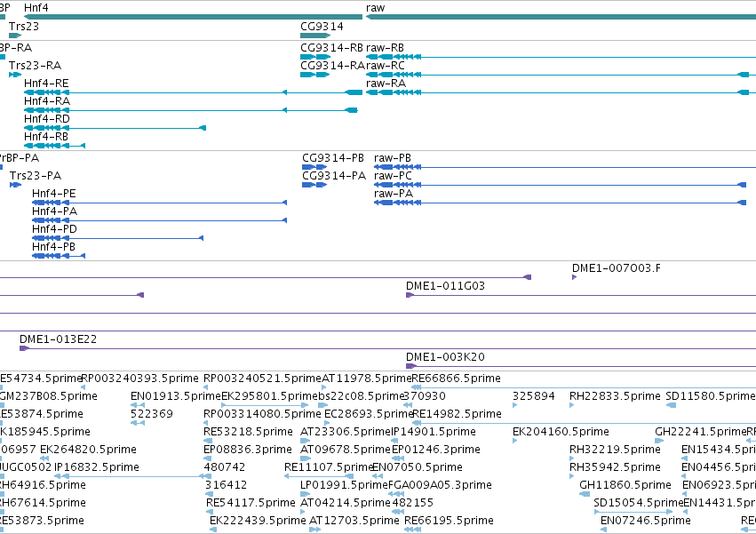Select EST AT11978.5prime label
The image size is (756, 534).
366,379
